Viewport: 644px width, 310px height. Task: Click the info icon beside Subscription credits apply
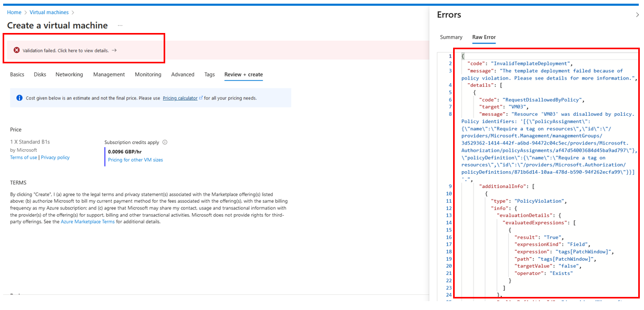click(165, 142)
